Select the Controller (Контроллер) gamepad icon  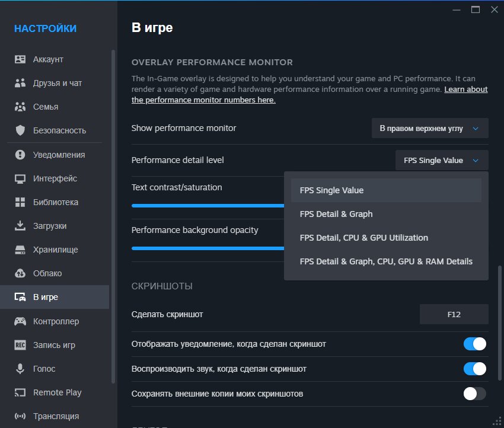pos(20,321)
